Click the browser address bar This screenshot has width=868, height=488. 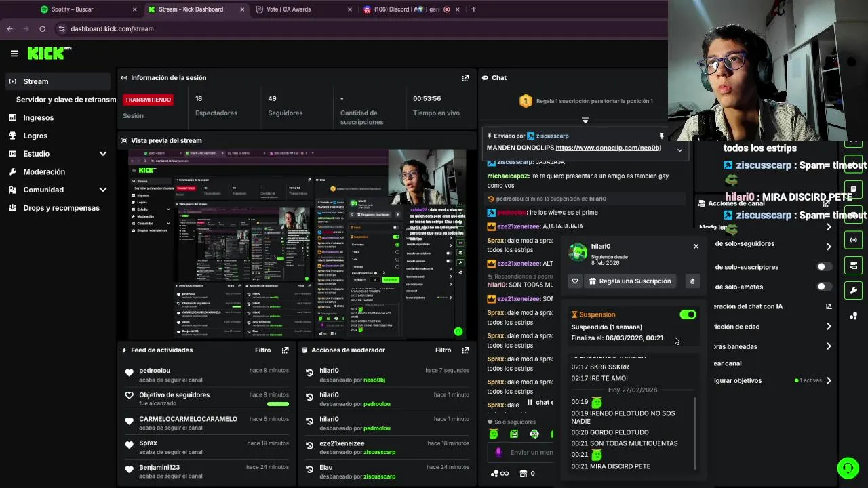359,29
